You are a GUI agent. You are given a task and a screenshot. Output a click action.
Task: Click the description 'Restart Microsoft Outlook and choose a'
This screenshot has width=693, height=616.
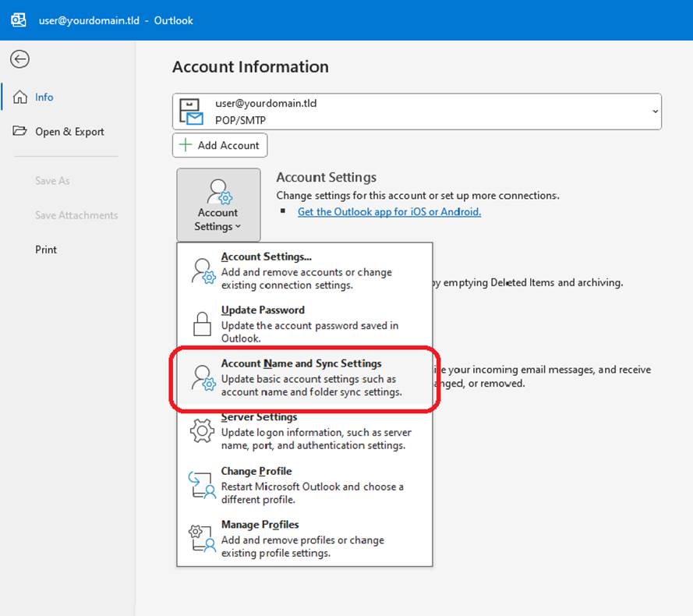point(313,487)
